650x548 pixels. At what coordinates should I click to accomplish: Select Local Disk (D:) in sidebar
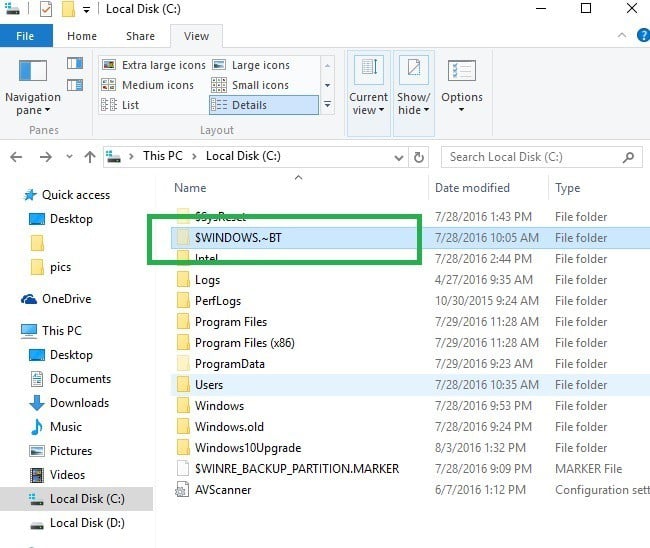pyautogui.click(x=78, y=523)
